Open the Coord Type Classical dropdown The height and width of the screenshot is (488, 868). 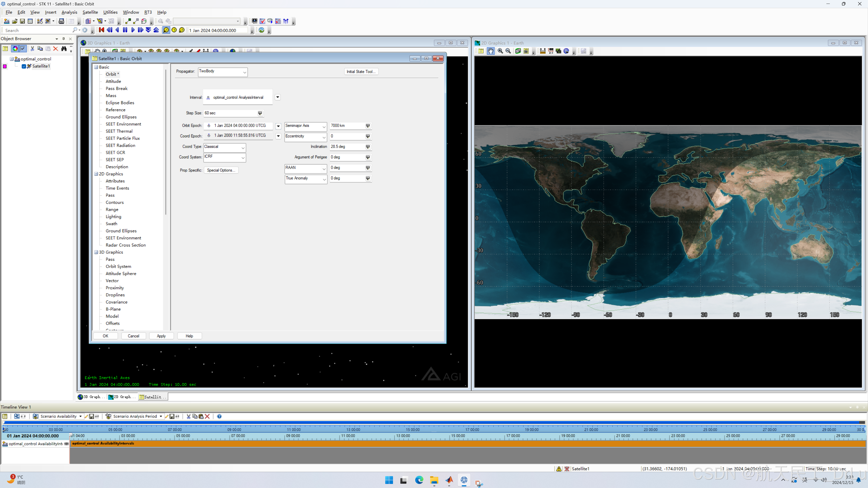tap(243, 148)
